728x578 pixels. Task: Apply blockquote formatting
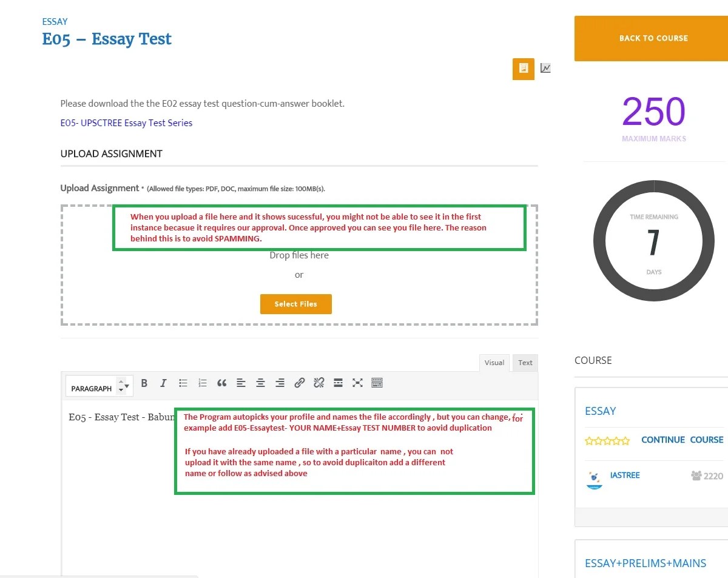[222, 383]
